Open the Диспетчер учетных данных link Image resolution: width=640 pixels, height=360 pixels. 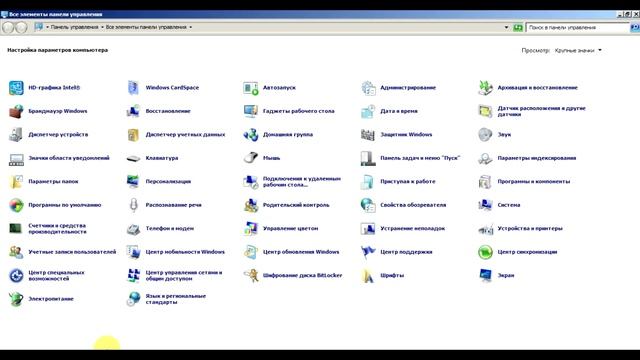(185, 135)
